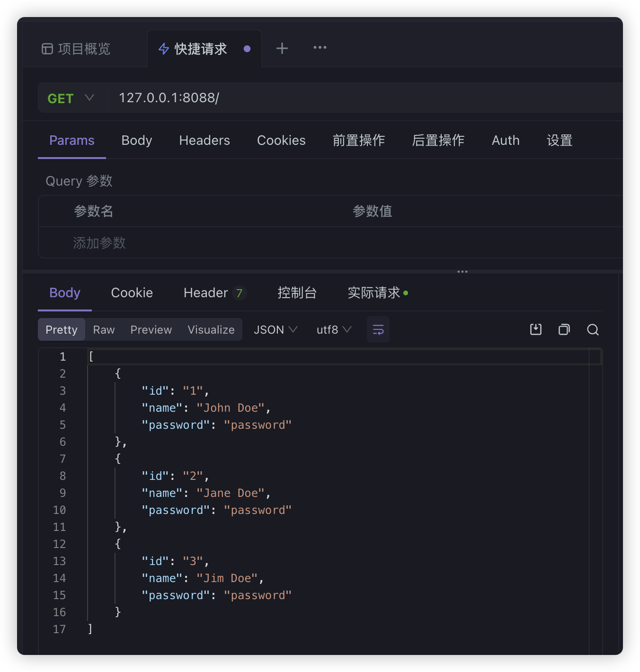
Task: Toggle word wrap icon in response toolbar
Action: click(x=378, y=329)
